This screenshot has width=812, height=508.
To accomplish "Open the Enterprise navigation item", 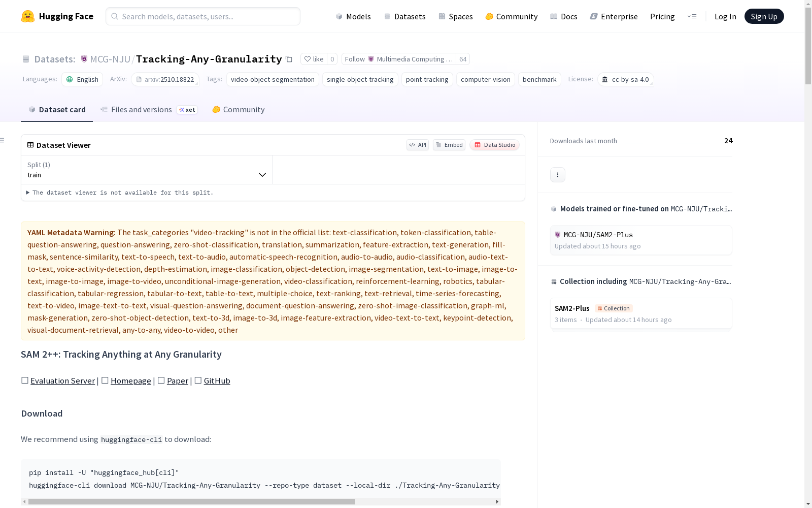I will point(614,16).
